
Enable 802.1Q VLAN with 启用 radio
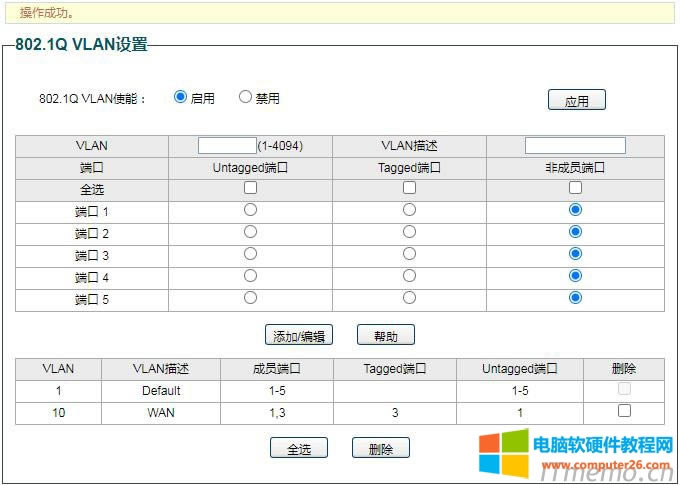pyautogui.click(x=180, y=98)
